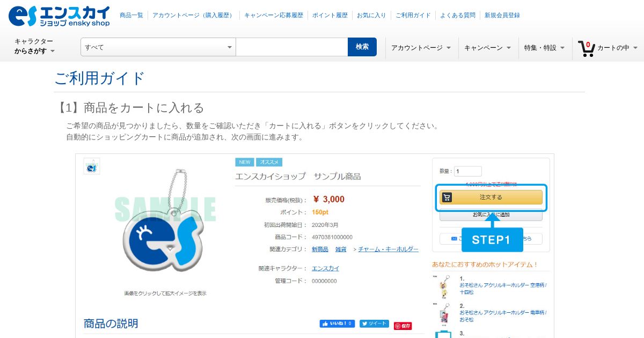Focus the search keyword input field
644x338 pixels.
point(292,47)
